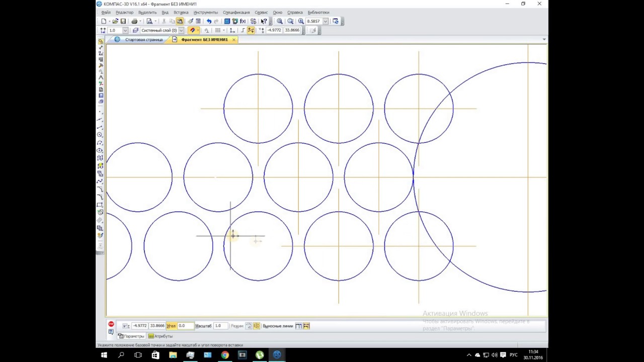Open the Файл menu
644x362 pixels.
coord(106,13)
